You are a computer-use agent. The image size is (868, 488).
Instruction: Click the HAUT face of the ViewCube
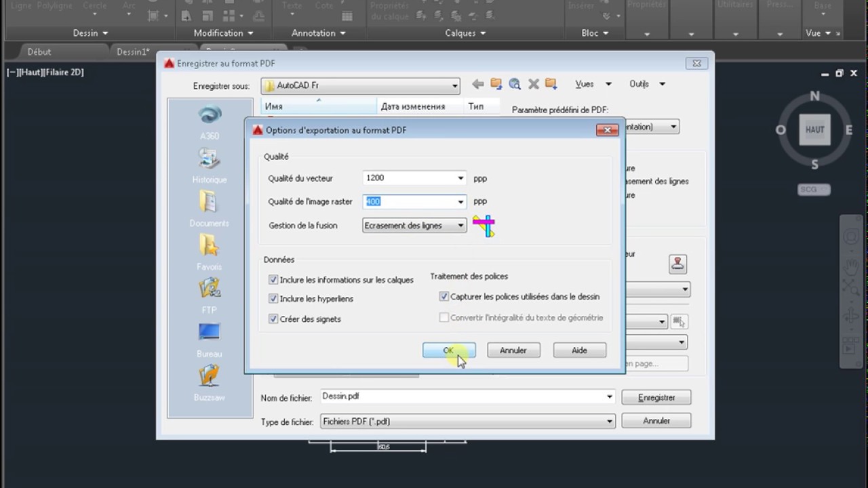point(814,129)
